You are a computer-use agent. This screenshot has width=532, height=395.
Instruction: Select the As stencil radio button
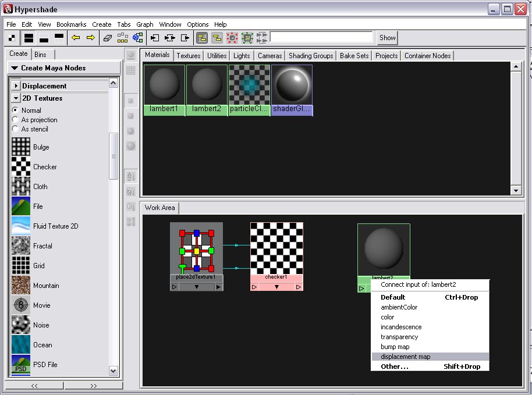15,129
